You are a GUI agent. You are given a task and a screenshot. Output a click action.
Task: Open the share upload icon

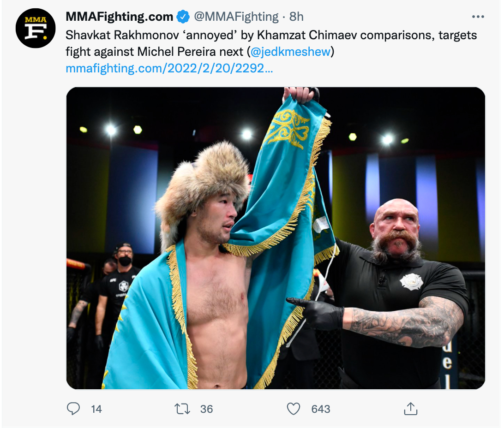pyautogui.click(x=410, y=409)
